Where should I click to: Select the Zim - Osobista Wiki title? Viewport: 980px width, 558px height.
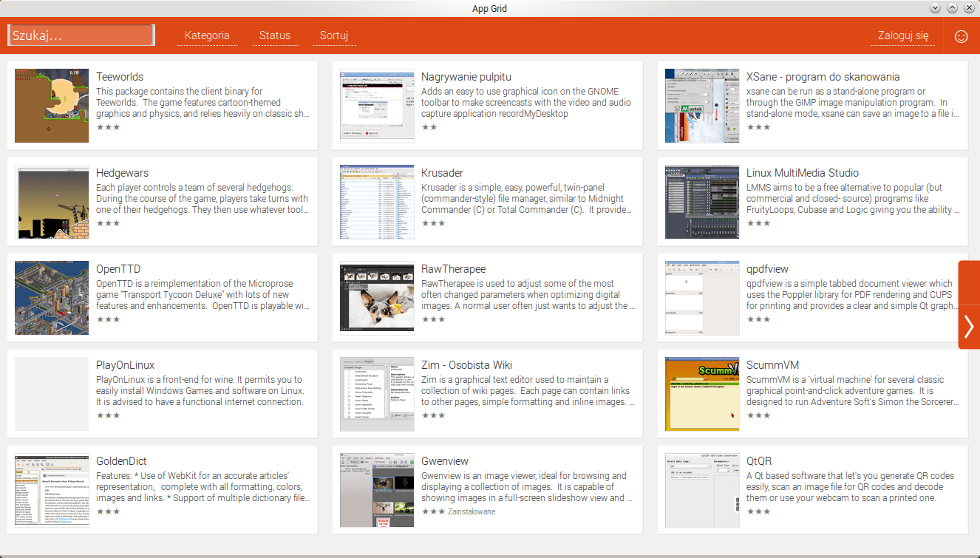click(467, 365)
